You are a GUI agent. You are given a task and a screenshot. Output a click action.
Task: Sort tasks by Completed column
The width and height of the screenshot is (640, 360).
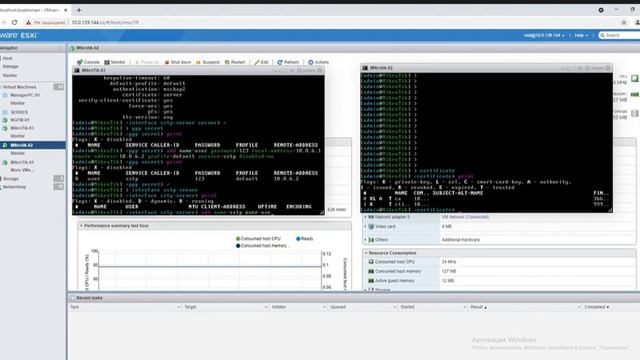click(x=596, y=307)
